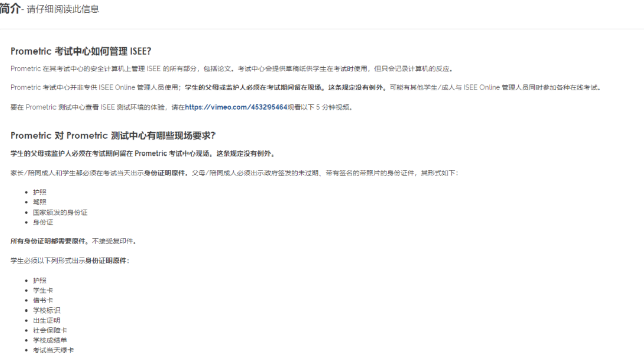Click the '考试当天绿卡' list item
Image resolution: width=644 pixels, height=362 pixels.
point(53,350)
